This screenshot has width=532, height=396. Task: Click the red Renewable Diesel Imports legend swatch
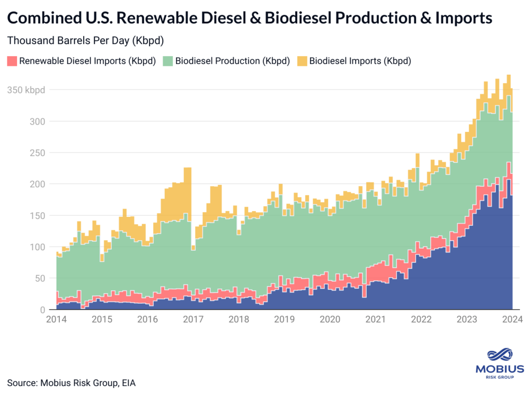[x=12, y=61]
